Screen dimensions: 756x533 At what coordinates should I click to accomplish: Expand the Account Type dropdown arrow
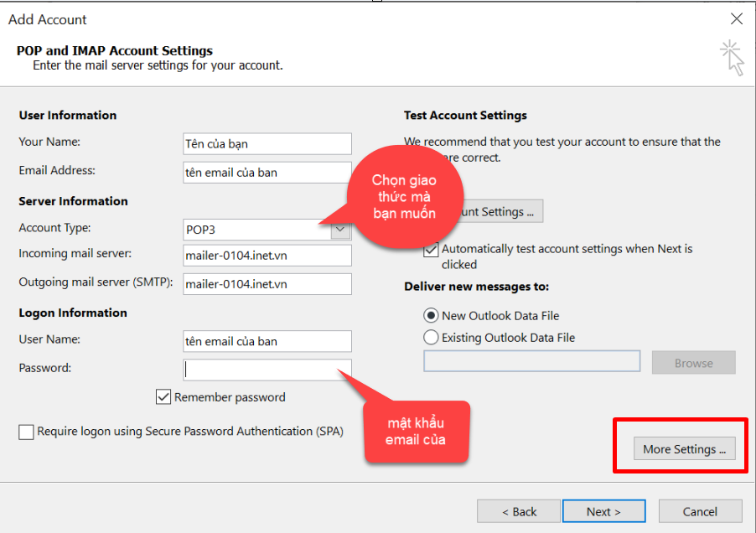340,230
